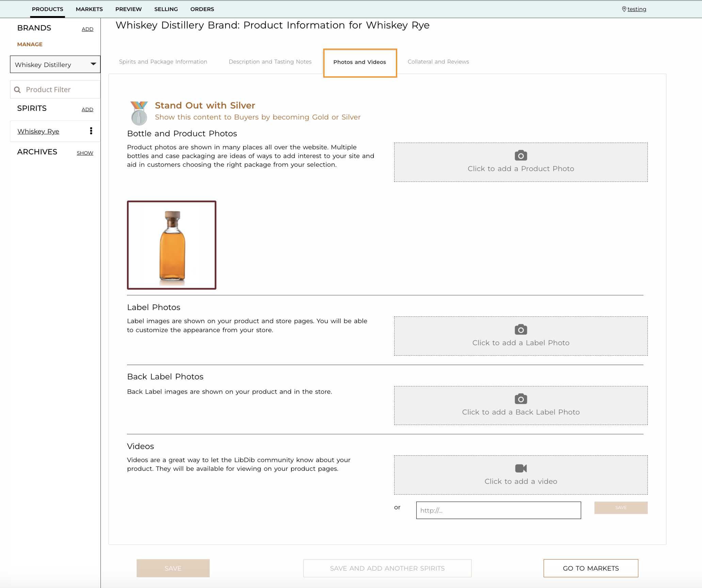The image size is (702, 588).
Task: Open the three-dot menu for Whiskey Rye
Action: tap(91, 131)
